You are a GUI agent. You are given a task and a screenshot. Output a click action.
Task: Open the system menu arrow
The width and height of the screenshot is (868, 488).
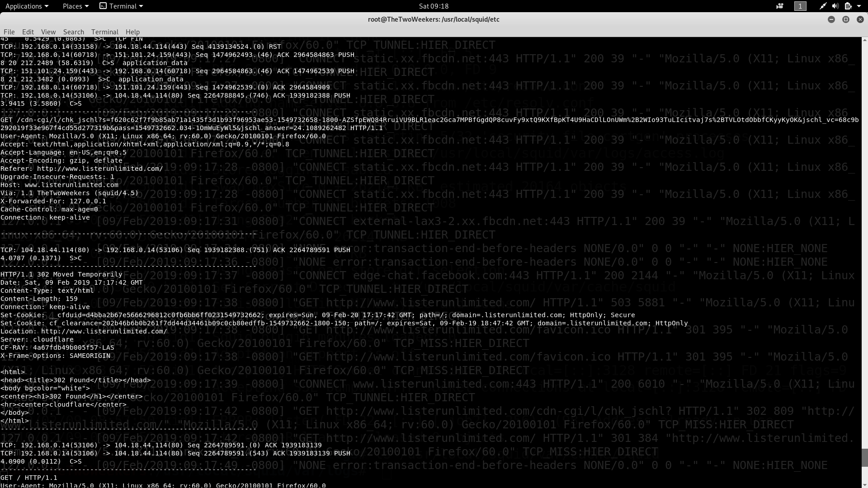pyautogui.click(x=859, y=6)
